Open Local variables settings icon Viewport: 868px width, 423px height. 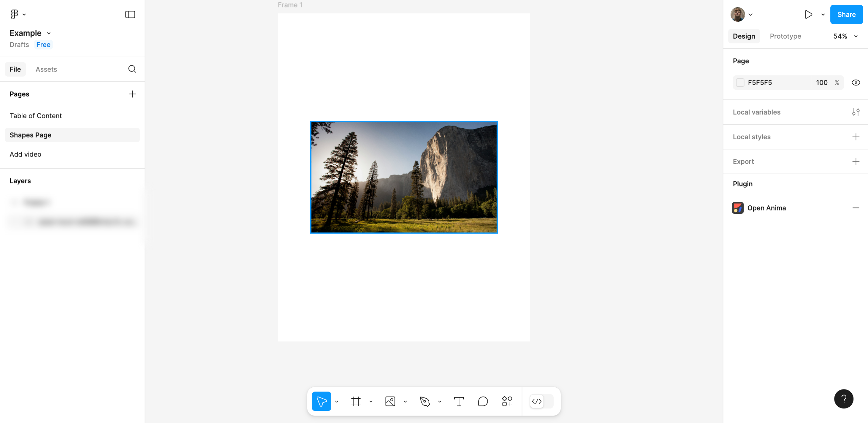[856, 112]
